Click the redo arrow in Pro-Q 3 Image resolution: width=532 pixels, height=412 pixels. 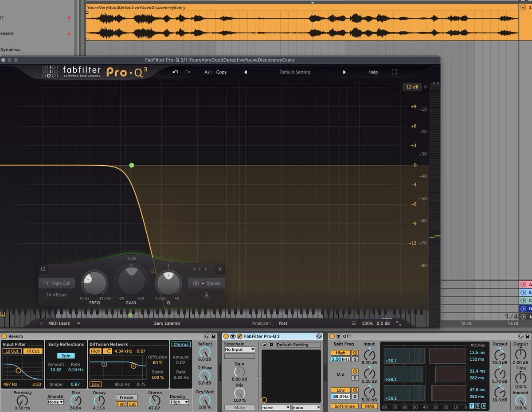(187, 72)
